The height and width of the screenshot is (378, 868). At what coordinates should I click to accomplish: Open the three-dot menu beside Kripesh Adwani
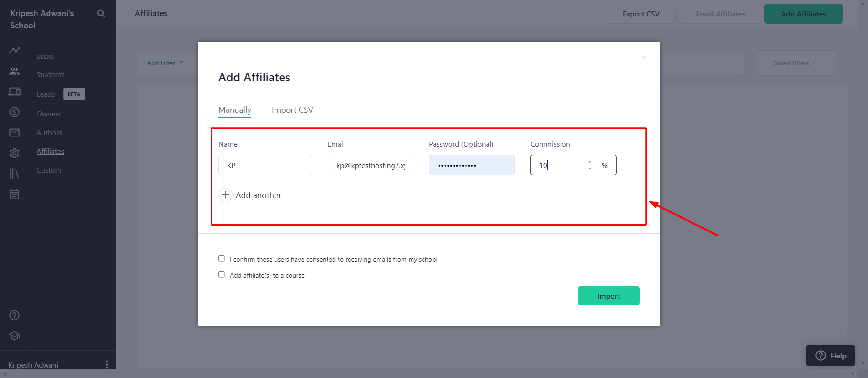pos(107,364)
